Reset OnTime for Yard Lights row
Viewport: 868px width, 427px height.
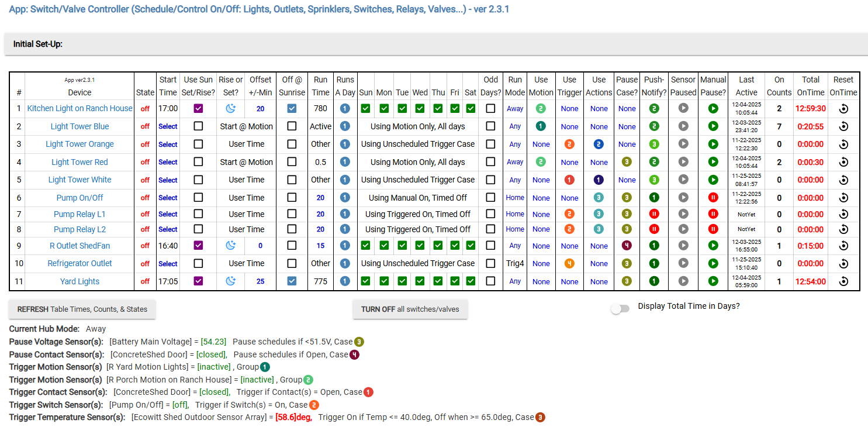coord(843,281)
